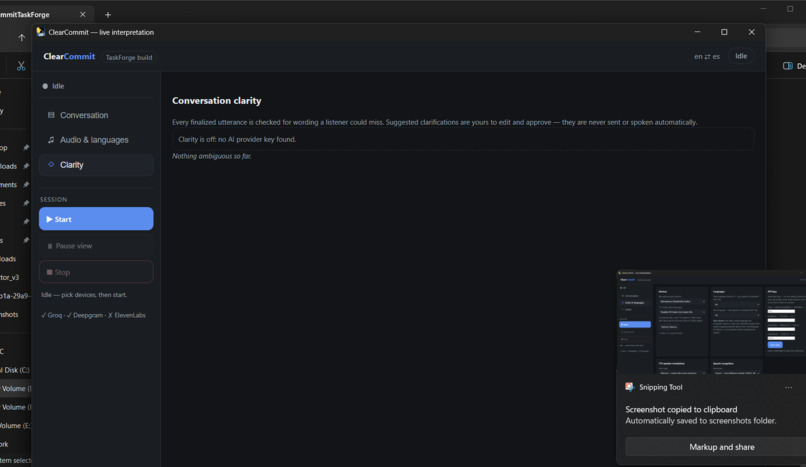Screen dimensions: 806x467
Task: Click the Up arrow in File Explorer
Action: [x=21, y=38]
